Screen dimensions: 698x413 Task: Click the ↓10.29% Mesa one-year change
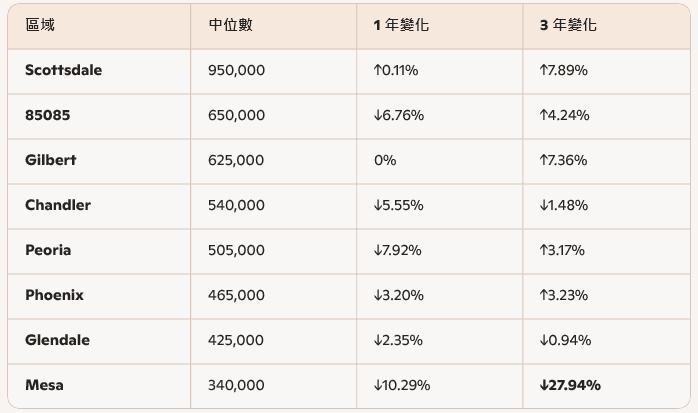click(402, 385)
